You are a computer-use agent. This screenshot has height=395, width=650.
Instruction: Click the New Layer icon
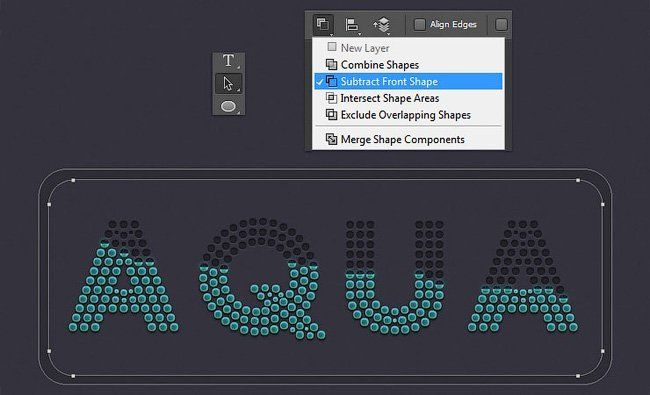[332, 47]
